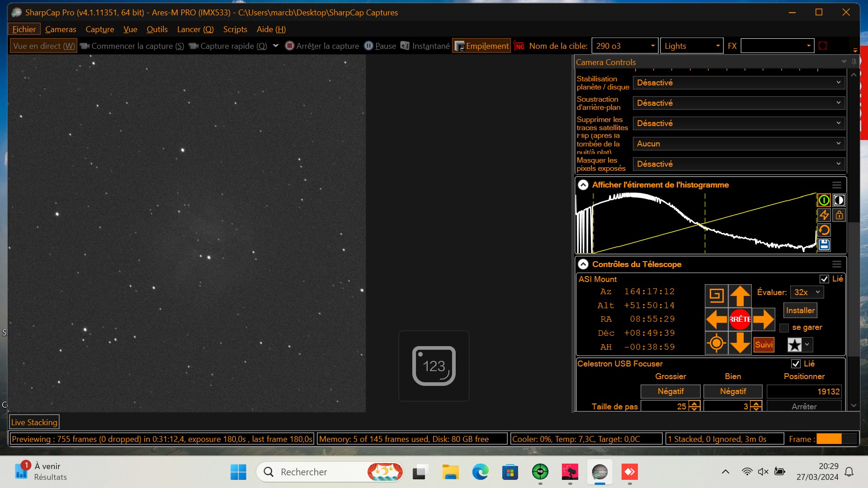Enable the 'se garer' park checkbox
868x488 pixels.
point(784,328)
